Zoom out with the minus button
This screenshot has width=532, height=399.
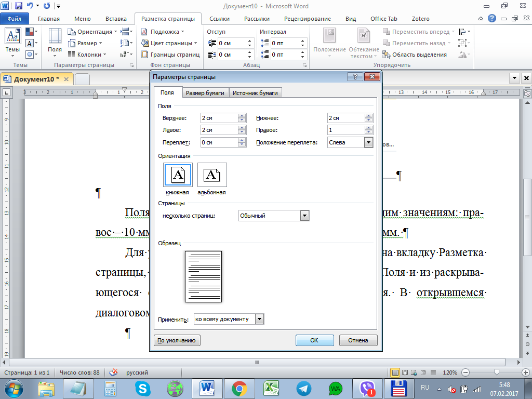[465, 373]
